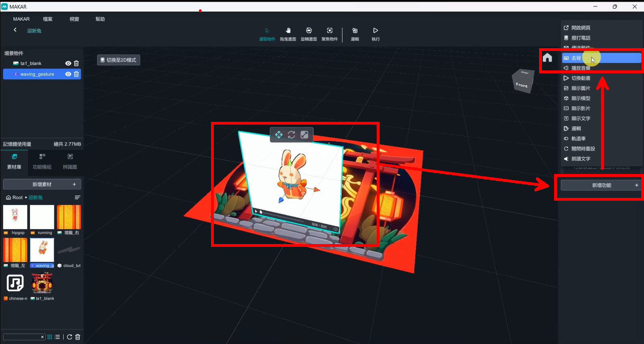644x344 pixels.
Task: Select the hipgop asset thumbnail
Action: (15, 218)
